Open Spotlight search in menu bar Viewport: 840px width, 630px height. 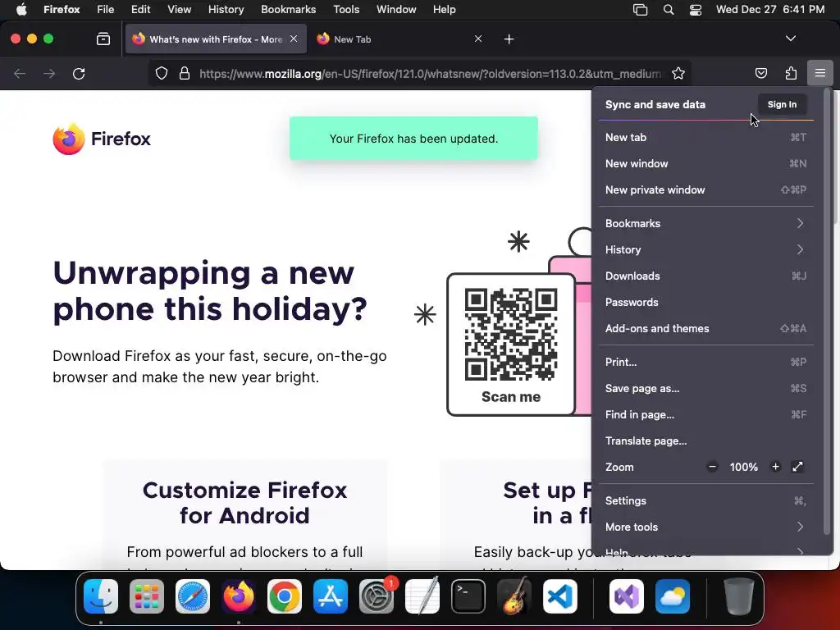[x=668, y=10]
